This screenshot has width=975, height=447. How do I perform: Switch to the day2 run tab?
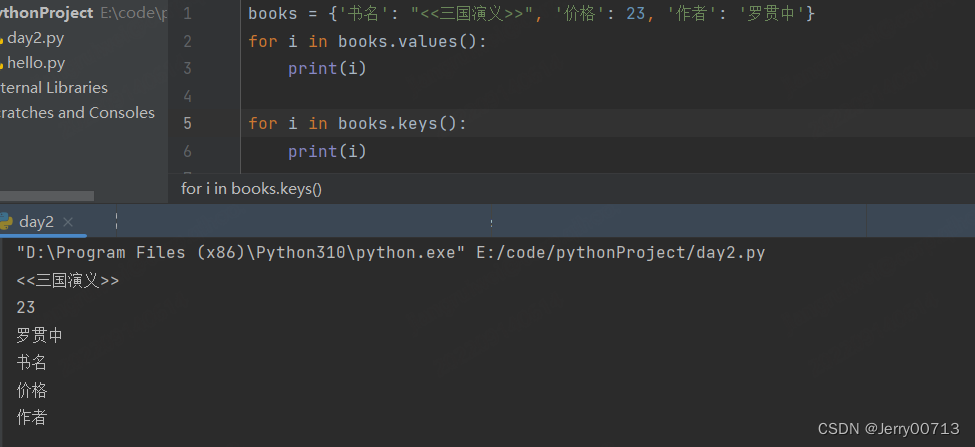tap(36, 222)
